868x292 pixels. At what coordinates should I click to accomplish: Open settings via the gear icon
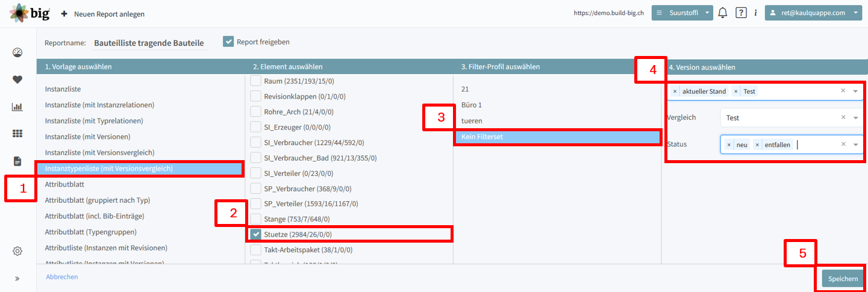click(x=17, y=251)
